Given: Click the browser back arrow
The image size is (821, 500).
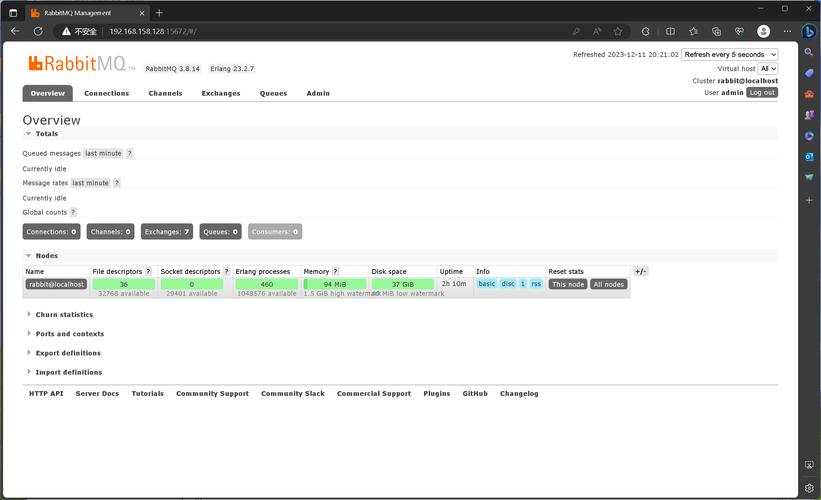Looking at the screenshot, I should [x=15, y=31].
